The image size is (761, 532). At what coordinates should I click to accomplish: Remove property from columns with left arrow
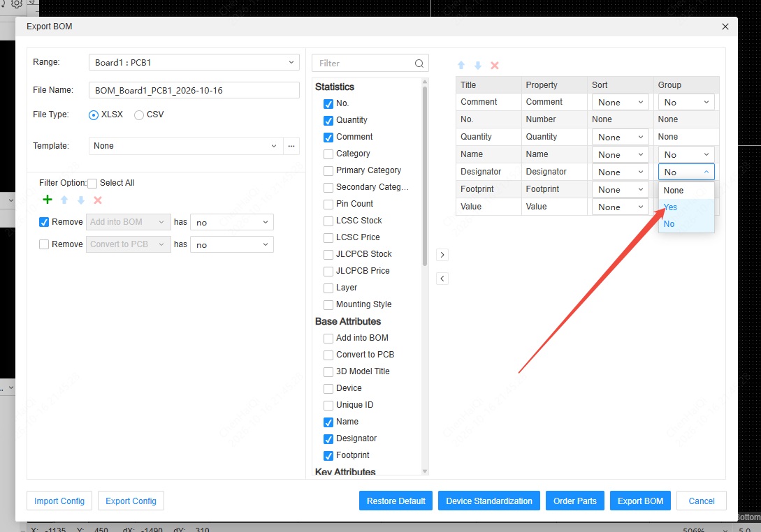442,279
